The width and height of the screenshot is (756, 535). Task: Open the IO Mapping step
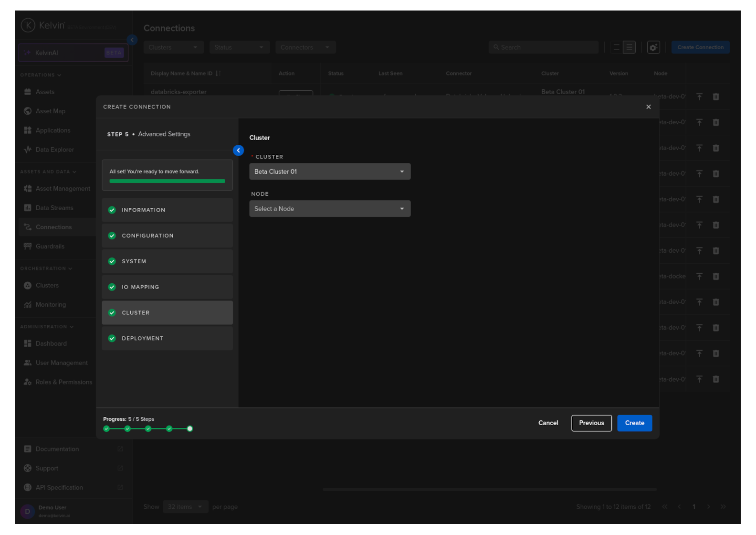(167, 287)
